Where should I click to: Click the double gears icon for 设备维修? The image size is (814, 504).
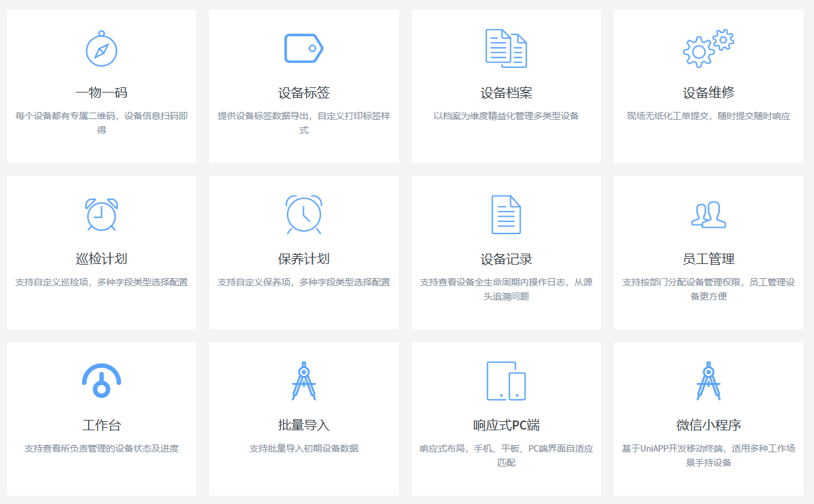pyautogui.click(x=708, y=49)
